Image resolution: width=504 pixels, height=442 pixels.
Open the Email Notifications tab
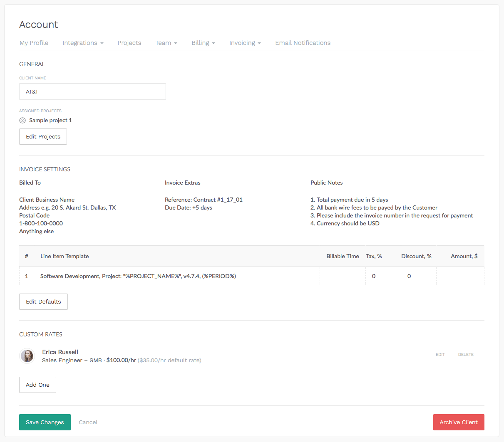coord(303,43)
